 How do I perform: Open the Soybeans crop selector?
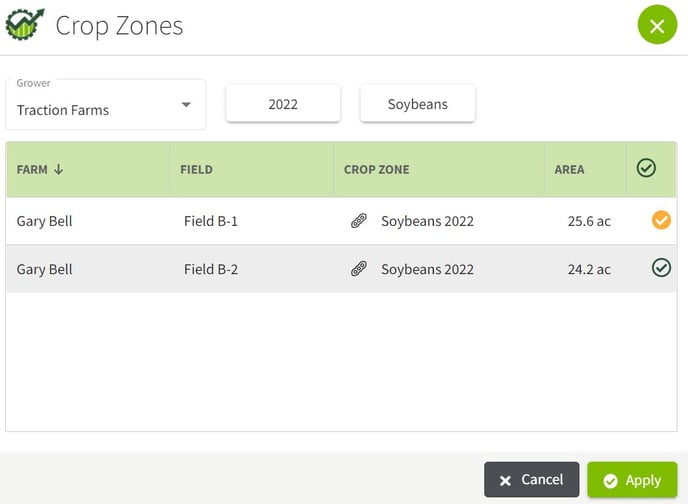pyautogui.click(x=418, y=104)
